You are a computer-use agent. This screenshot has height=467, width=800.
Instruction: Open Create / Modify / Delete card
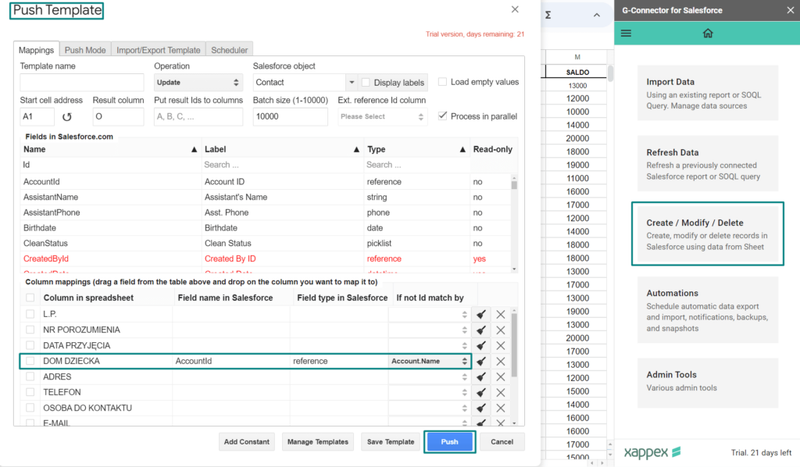708,234
